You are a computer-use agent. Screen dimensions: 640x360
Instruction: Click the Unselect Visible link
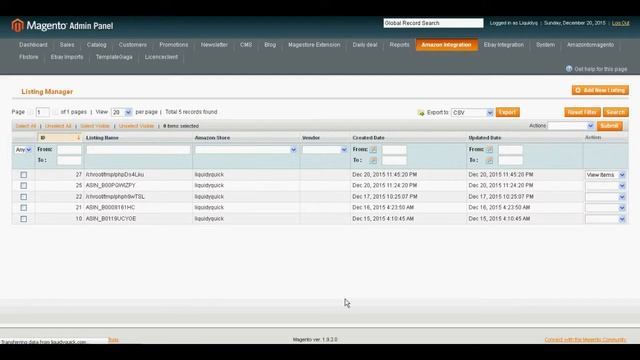click(x=136, y=126)
